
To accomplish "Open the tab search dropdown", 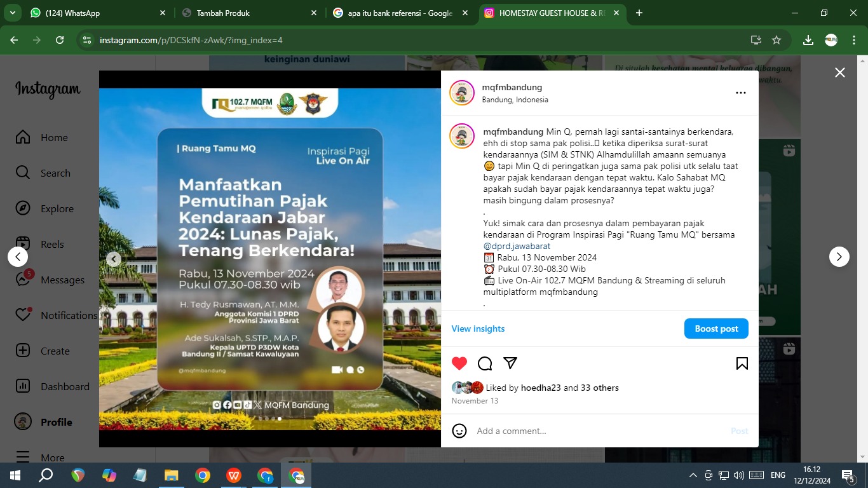I will [12, 13].
